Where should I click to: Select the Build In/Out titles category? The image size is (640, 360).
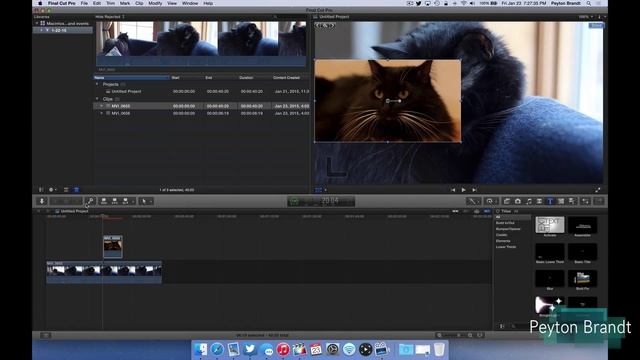(505, 223)
